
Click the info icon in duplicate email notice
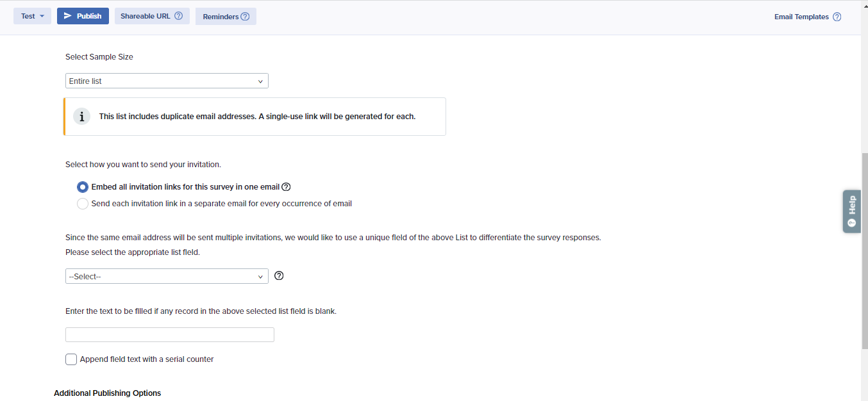81,117
